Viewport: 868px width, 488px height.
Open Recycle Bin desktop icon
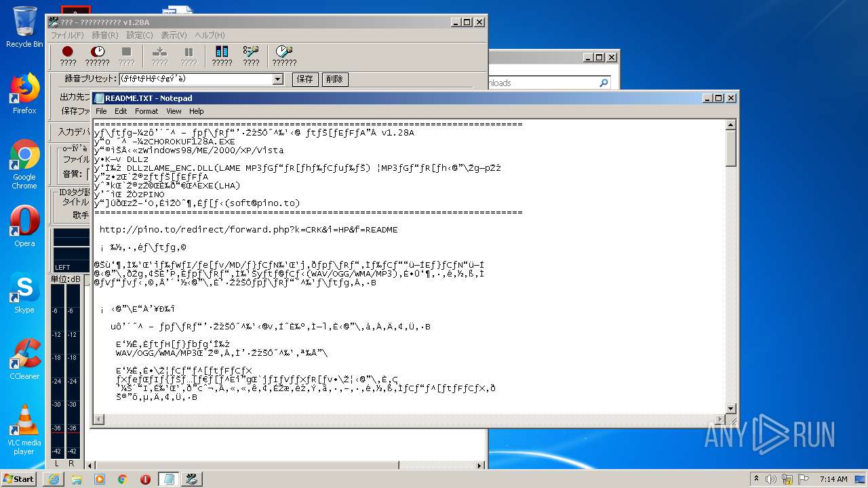point(24,27)
